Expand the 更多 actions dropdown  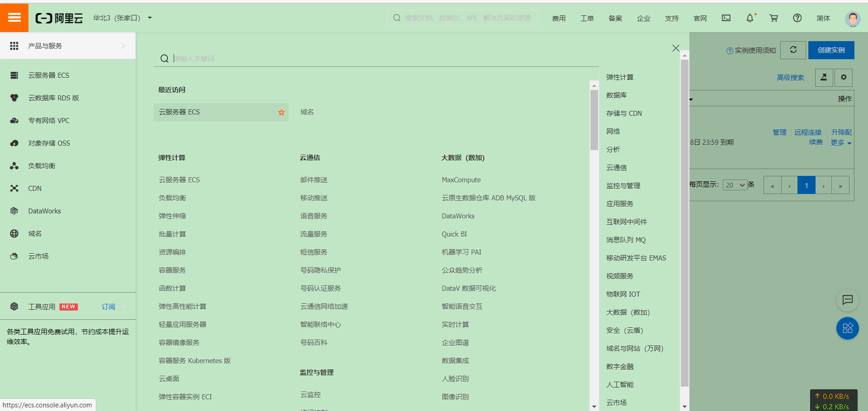pos(840,142)
